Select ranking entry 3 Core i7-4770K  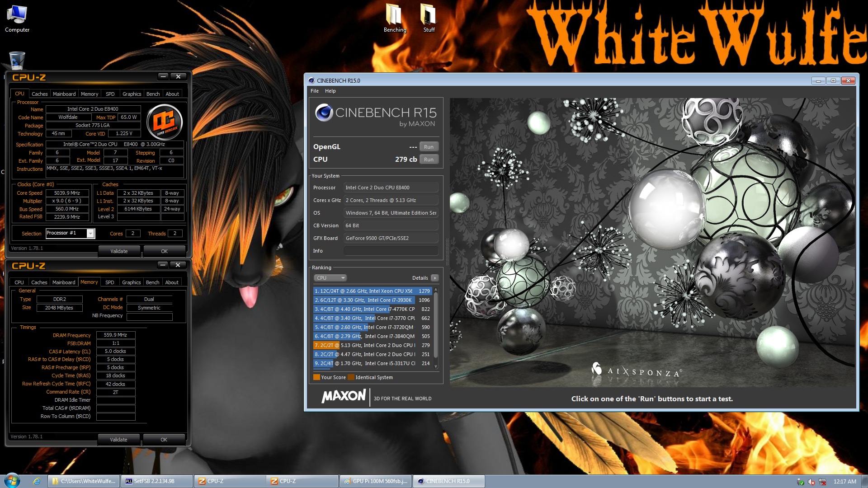pos(373,309)
